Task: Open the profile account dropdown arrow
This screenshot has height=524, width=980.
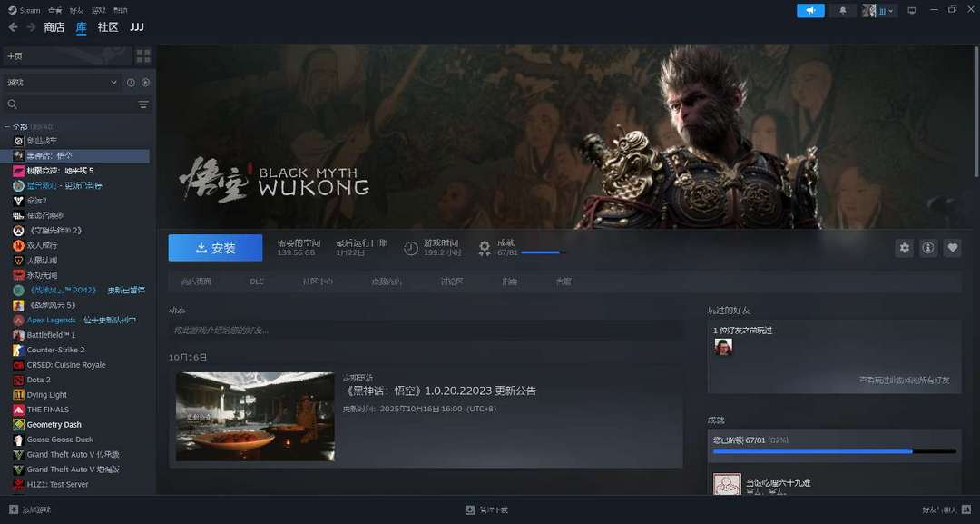Action: pyautogui.click(x=891, y=11)
